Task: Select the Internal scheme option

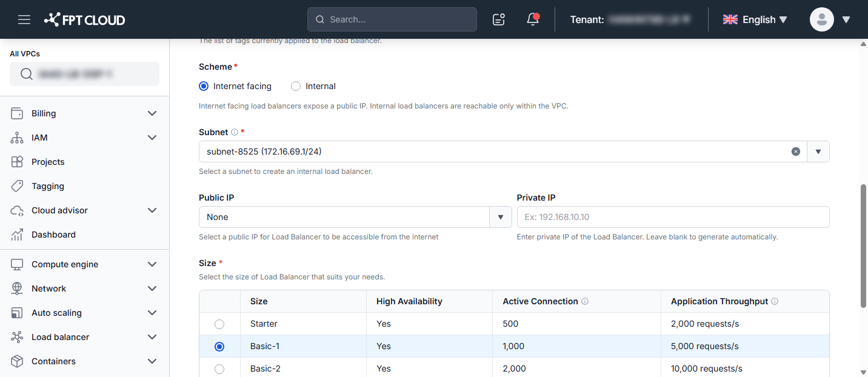Action: [296, 86]
